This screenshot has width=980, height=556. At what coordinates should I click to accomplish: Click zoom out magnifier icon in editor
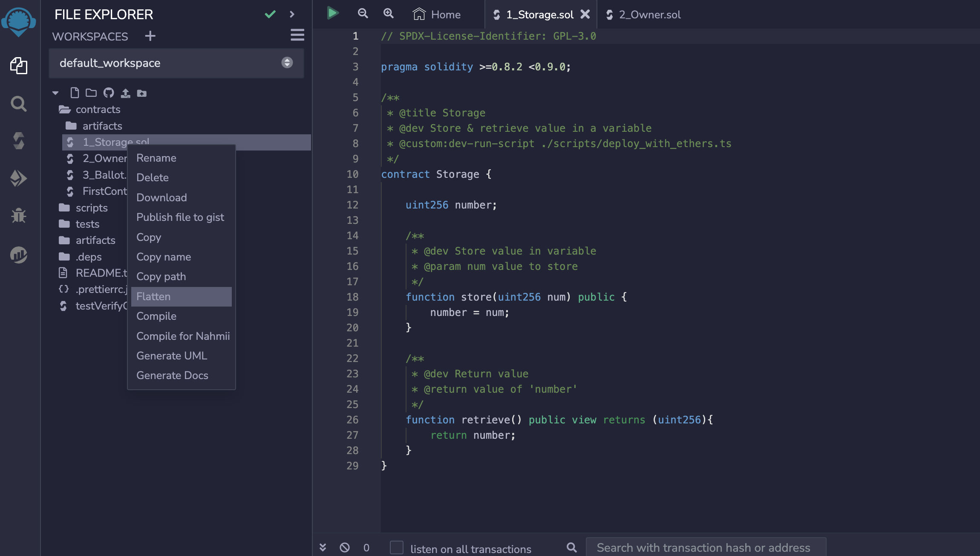(x=362, y=14)
